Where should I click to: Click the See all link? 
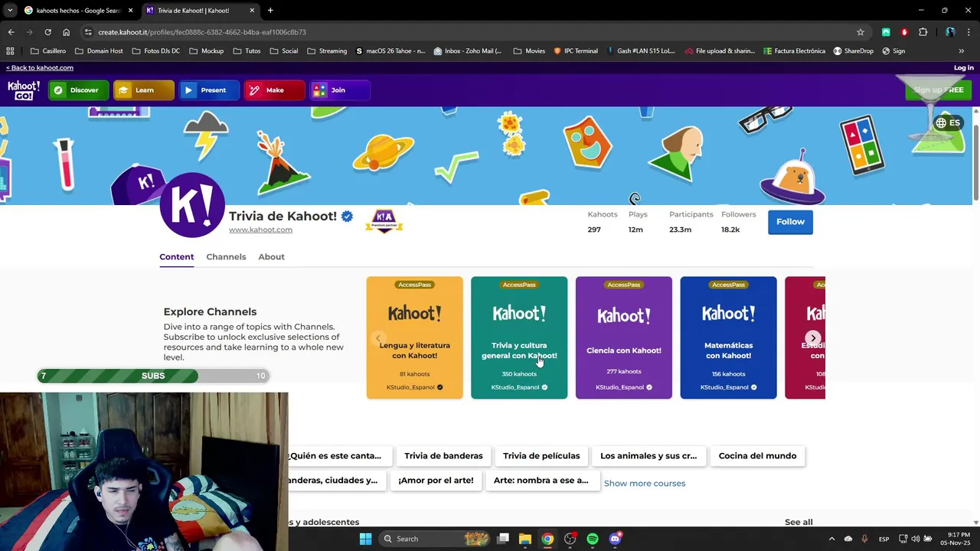[x=799, y=522]
